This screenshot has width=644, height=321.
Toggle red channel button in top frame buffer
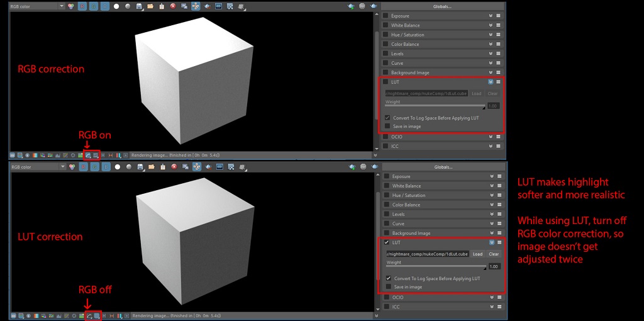tap(83, 6)
